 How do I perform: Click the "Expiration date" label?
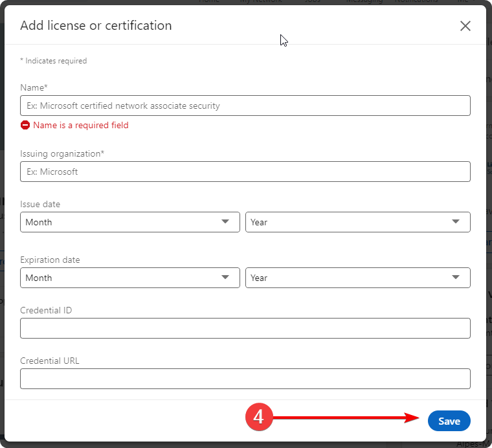pos(50,260)
